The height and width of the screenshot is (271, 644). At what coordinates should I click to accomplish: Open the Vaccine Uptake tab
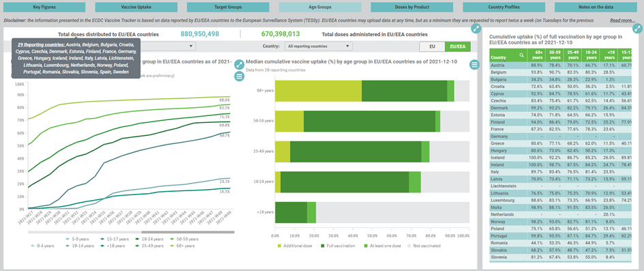[x=141, y=7]
